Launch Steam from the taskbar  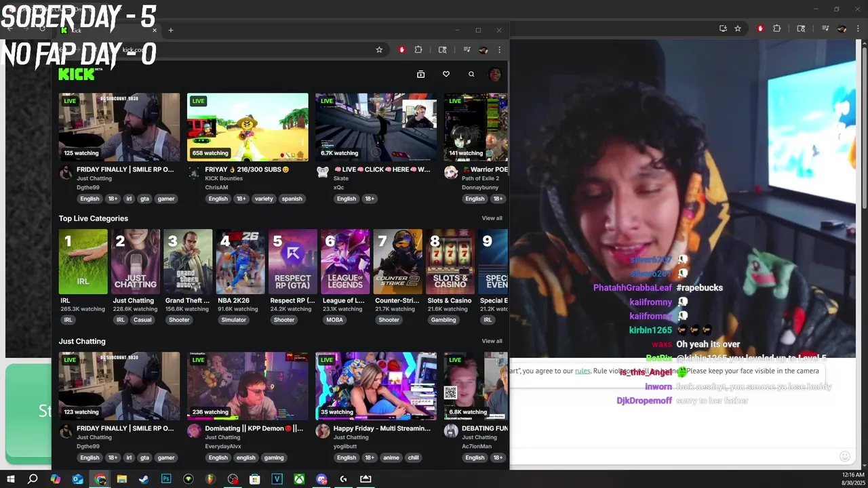144,479
